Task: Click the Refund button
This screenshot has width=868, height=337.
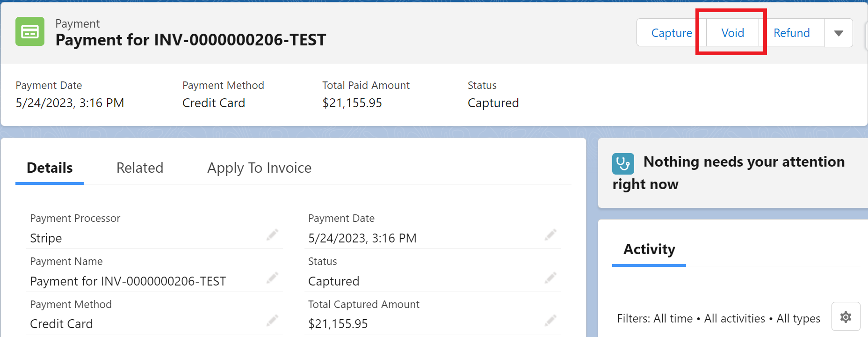Action: coord(791,33)
